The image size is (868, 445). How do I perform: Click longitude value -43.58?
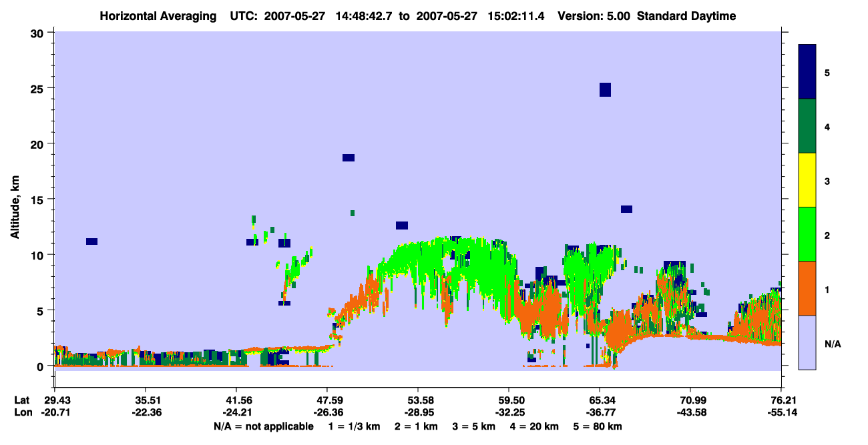(690, 412)
